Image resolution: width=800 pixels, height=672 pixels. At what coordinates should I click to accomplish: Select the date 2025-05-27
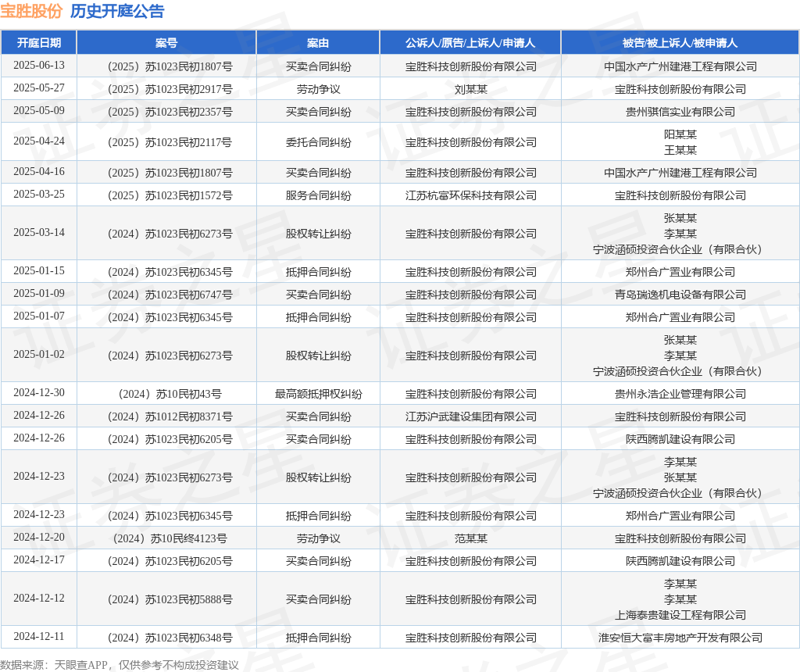[39, 88]
